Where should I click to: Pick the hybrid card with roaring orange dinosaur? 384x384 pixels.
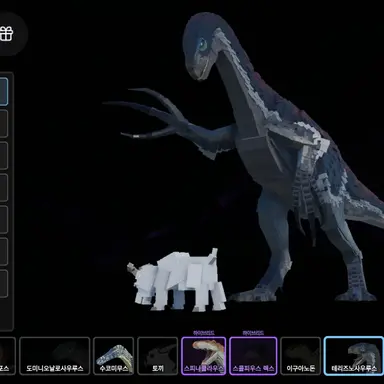[x=204, y=356]
